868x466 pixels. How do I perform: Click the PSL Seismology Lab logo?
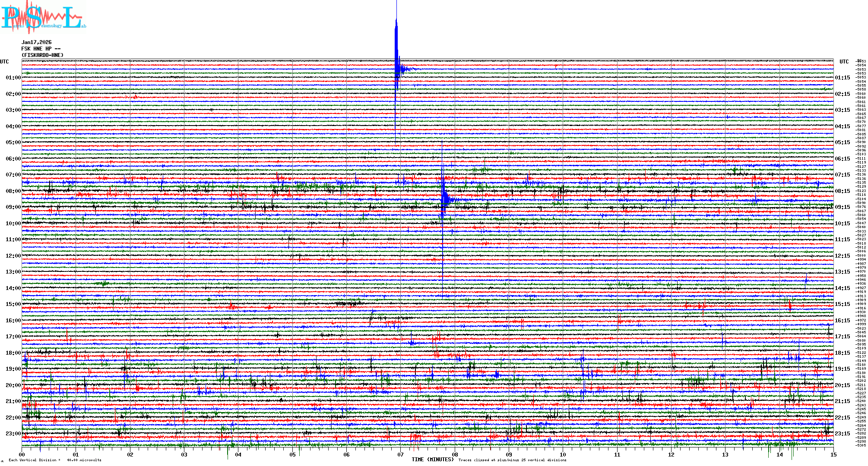click(43, 18)
